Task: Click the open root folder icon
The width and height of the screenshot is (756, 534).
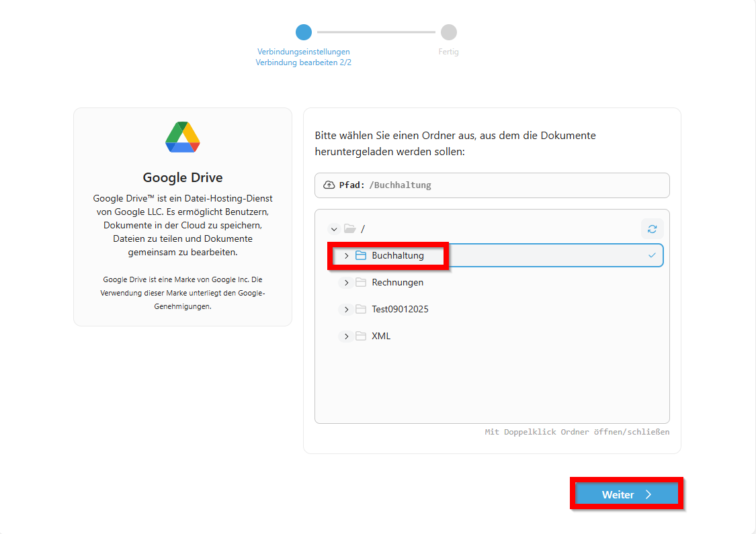Action: click(350, 228)
